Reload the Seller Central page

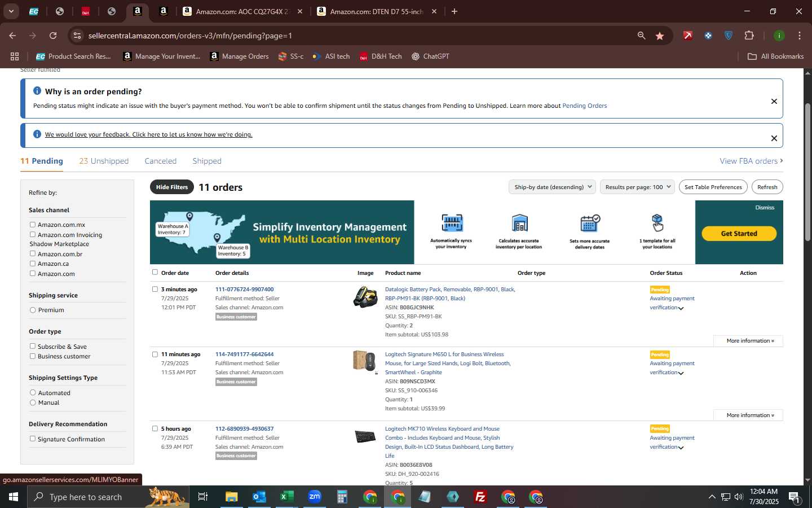click(x=53, y=36)
